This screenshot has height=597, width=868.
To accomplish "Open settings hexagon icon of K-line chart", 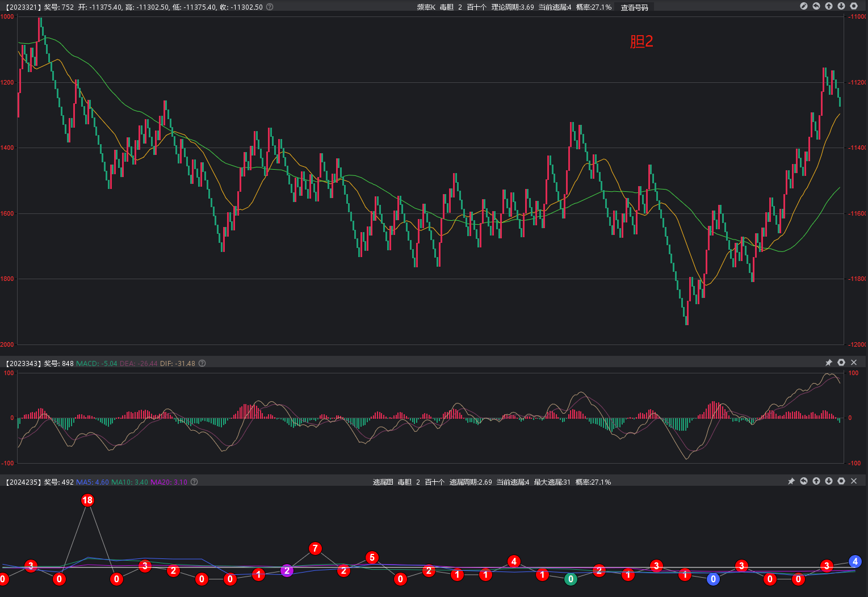I will tap(854, 6).
